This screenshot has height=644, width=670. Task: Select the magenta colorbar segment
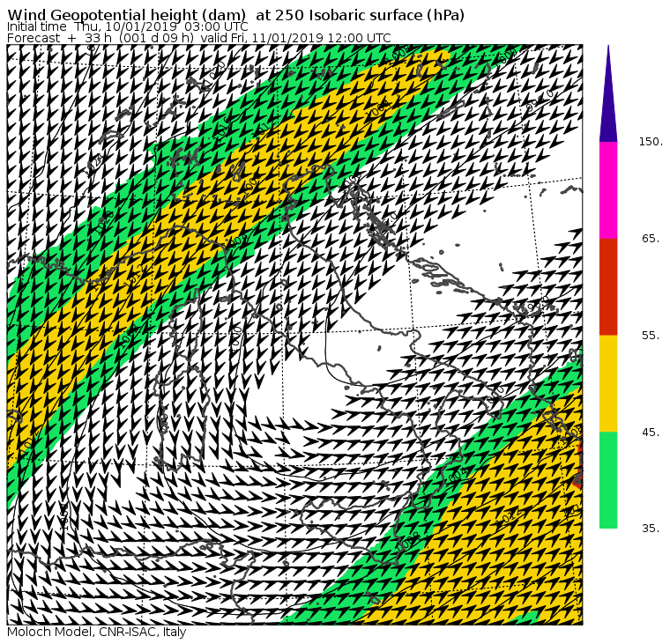[608, 190]
